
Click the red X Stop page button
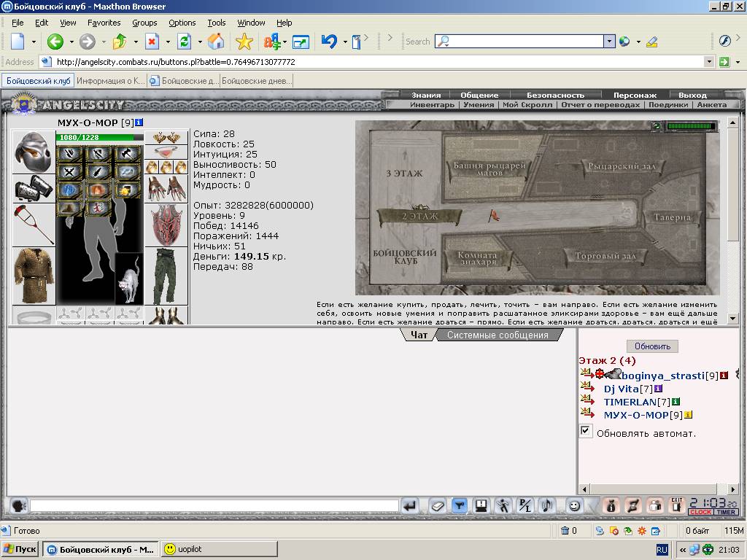tap(152, 42)
